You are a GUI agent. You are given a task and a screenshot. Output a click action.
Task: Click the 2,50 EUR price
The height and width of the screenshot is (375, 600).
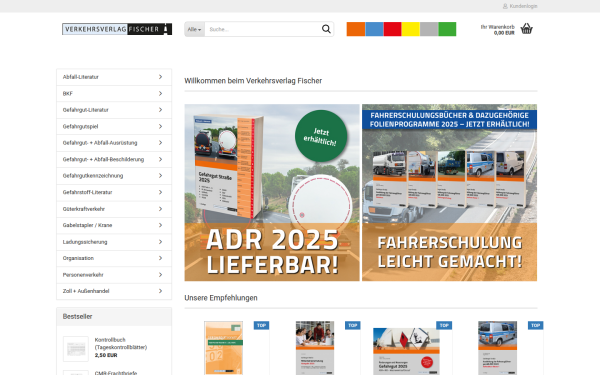(106, 355)
